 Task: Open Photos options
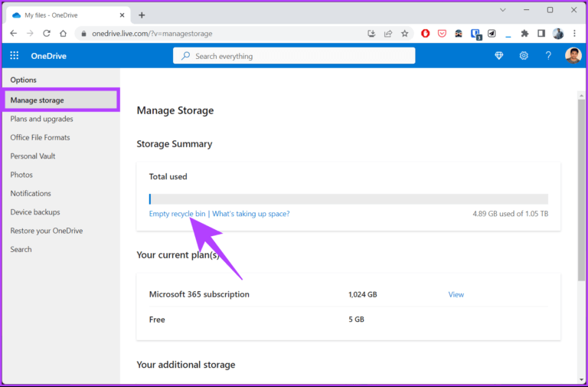21,175
